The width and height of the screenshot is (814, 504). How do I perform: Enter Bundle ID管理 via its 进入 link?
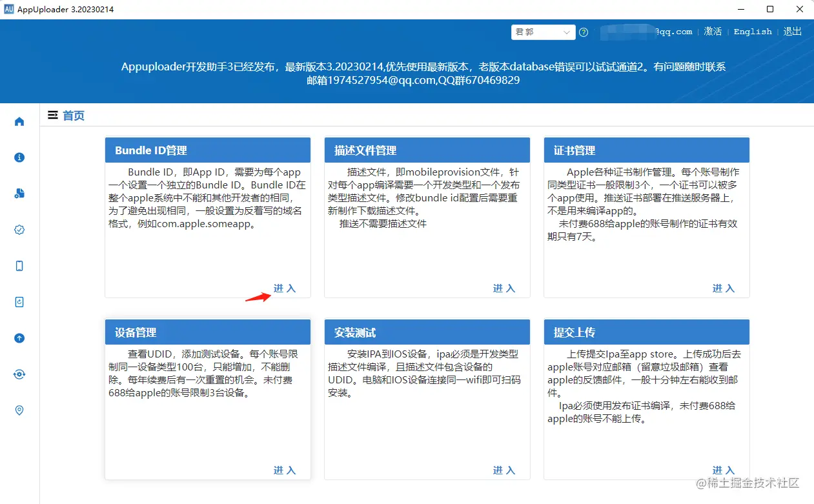(x=285, y=288)
